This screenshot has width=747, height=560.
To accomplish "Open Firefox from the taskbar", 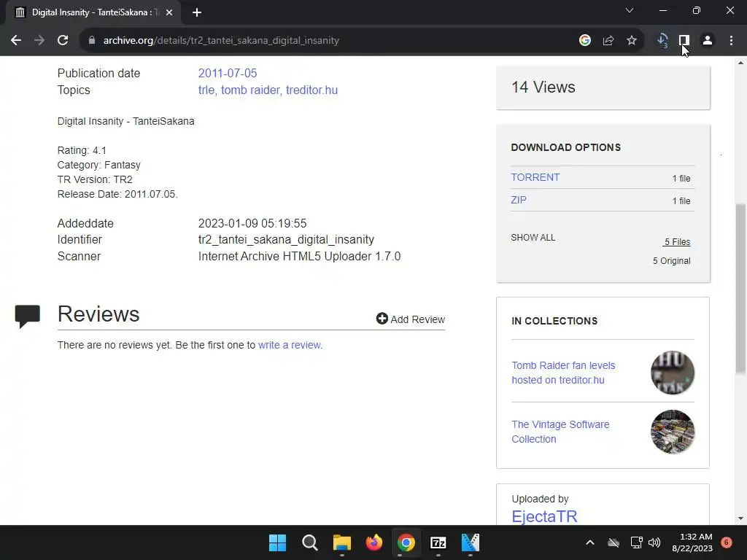I will tap(374, 542).
